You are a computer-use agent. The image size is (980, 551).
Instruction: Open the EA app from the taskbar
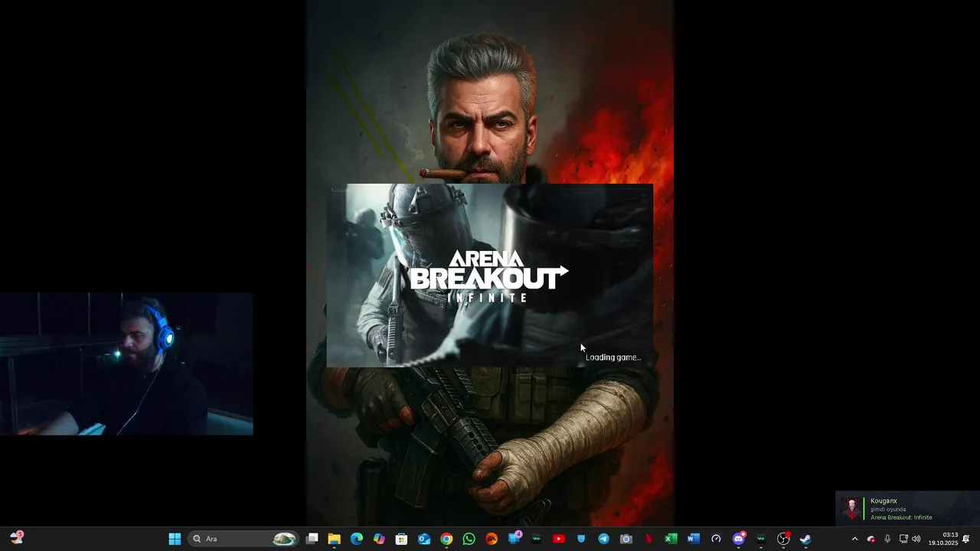click(x=492, y=539)
